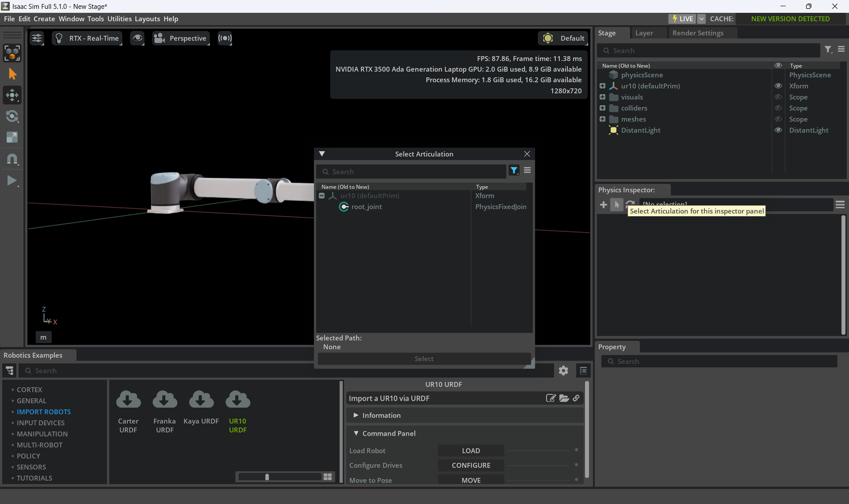Open the Utilities menu

(x=119, y=19)
